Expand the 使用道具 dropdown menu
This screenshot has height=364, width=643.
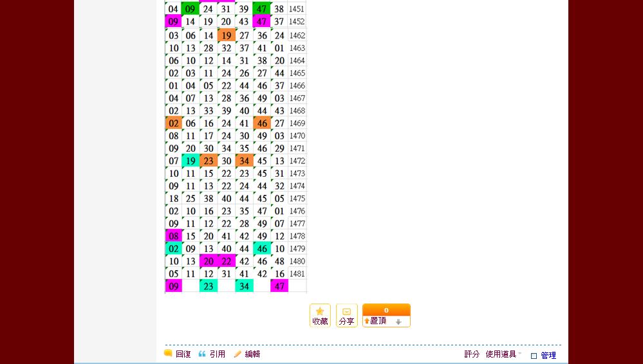pyautogui.click(x=503, y=354)
